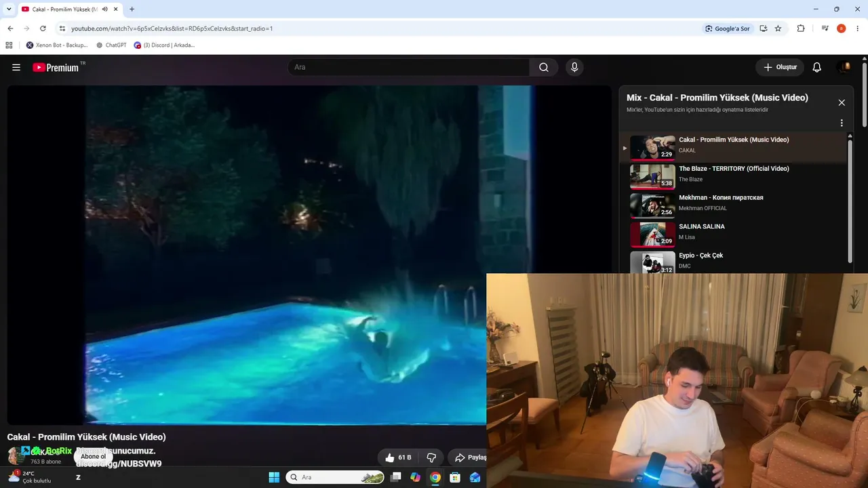868x488 pixels.
Task: Open the Chrome apps grid in the bookmarks bar
Action: [9, 45]
